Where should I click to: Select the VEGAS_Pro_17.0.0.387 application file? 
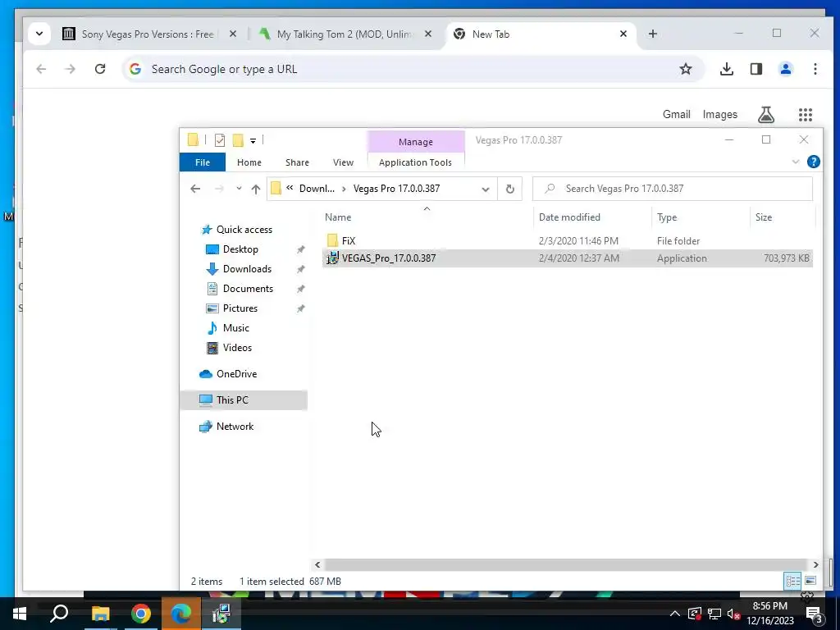pos(568,258)
